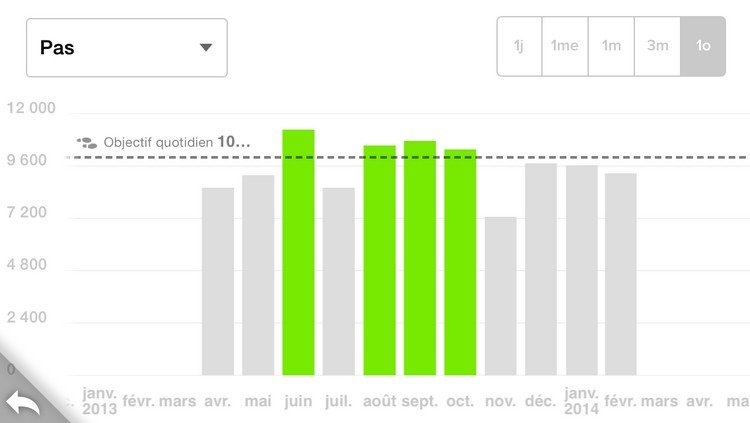Image resolution: width=750 pixels, height=423 pixels.
Task: Tap the gray mai bar
Action: (258, 275)
